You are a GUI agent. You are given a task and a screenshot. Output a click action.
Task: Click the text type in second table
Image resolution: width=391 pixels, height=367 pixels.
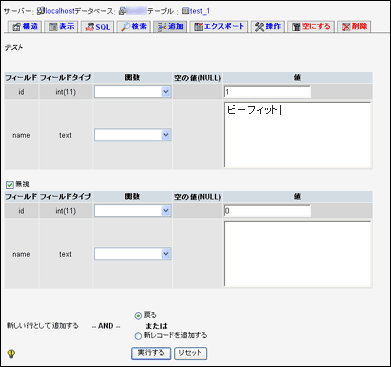(x=65, y=254)
